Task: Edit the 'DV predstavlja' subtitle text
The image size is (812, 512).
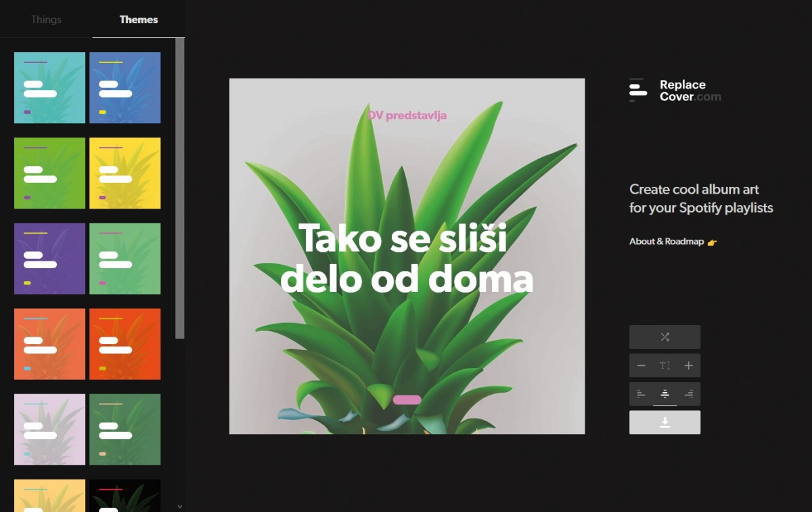Action: [x=407, y=115]
